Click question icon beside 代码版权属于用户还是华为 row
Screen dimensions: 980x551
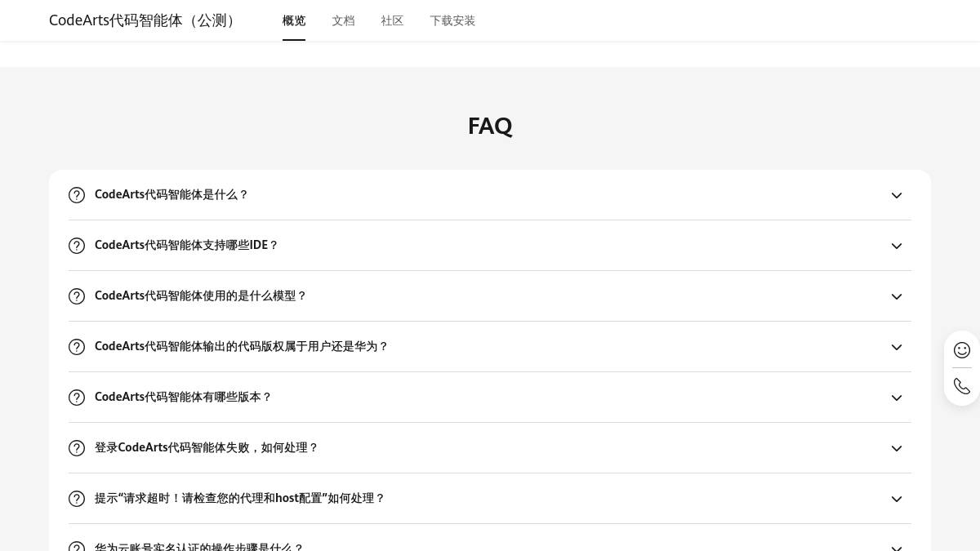77,347
